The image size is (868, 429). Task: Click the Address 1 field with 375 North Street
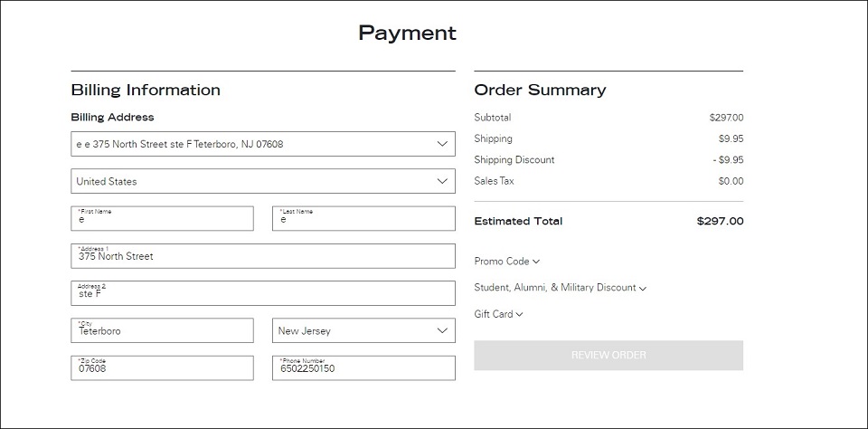(x=263, y=256)
